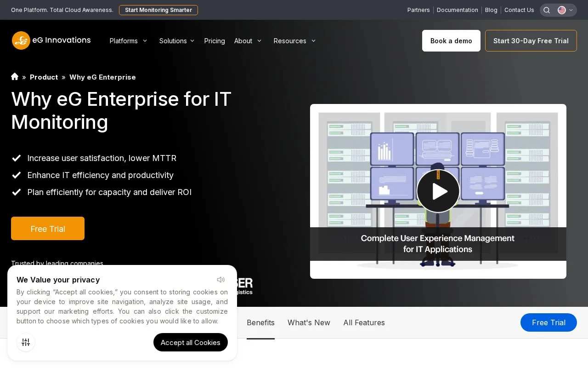Open the Pricing page

point(215,41)
